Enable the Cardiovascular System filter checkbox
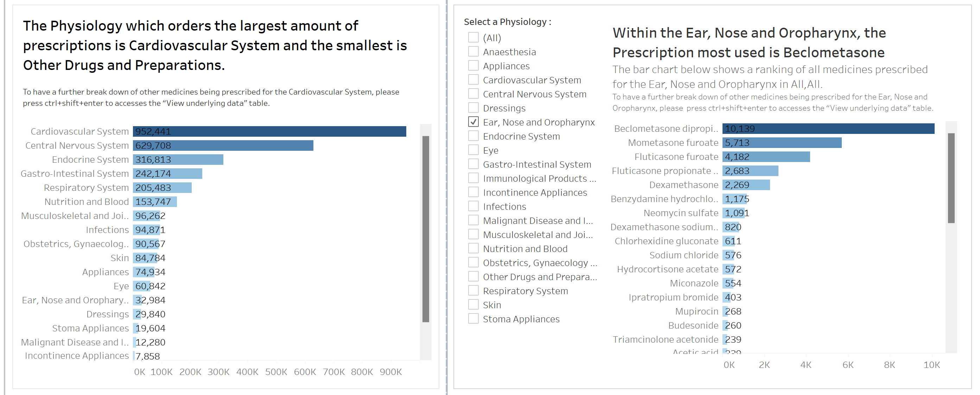Image resolution: width=980 pixels, height=395 pixels. [x=473, y=80]
